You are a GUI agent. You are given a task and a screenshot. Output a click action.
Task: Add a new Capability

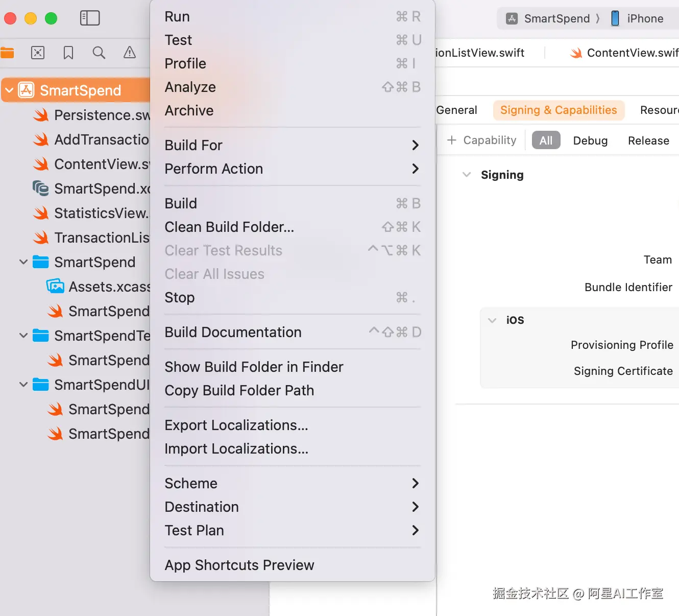click(x=482, y=140)
